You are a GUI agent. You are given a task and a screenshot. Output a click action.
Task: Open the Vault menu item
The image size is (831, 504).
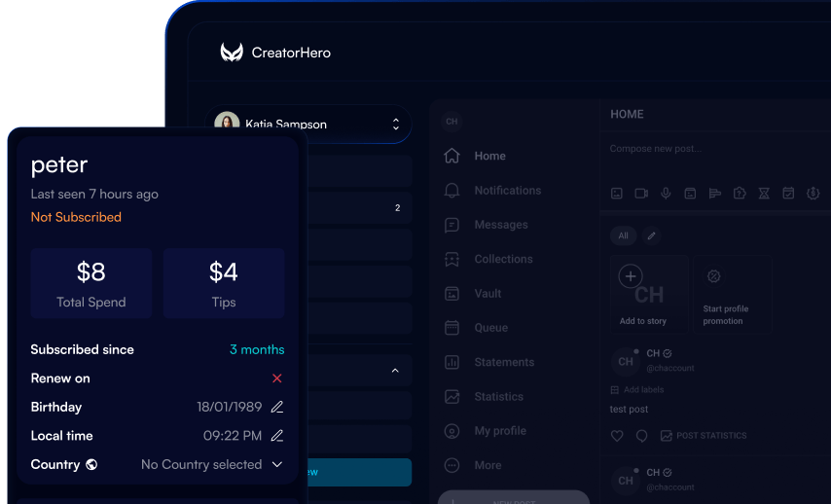pyautogui.click(x=488, y=294)
